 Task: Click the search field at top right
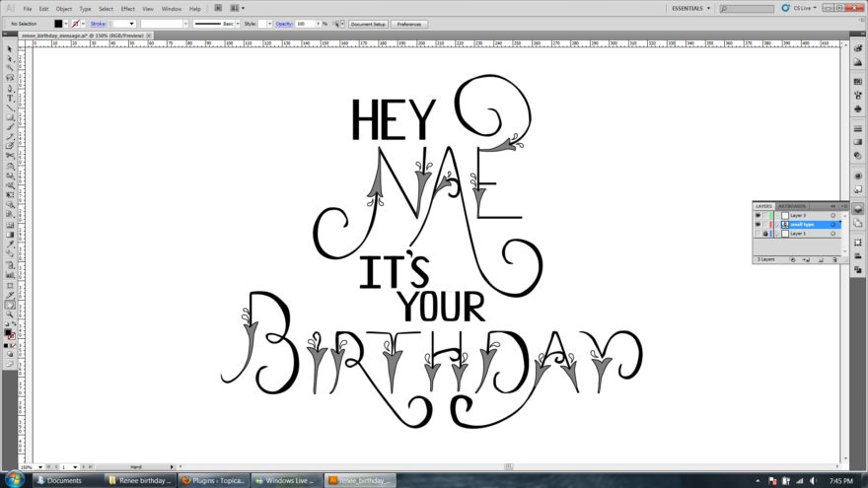click(x=747, y=8)
